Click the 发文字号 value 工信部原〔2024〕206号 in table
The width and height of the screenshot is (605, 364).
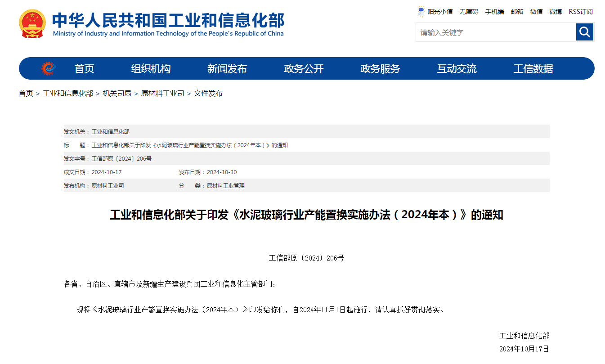pos(121,158)
